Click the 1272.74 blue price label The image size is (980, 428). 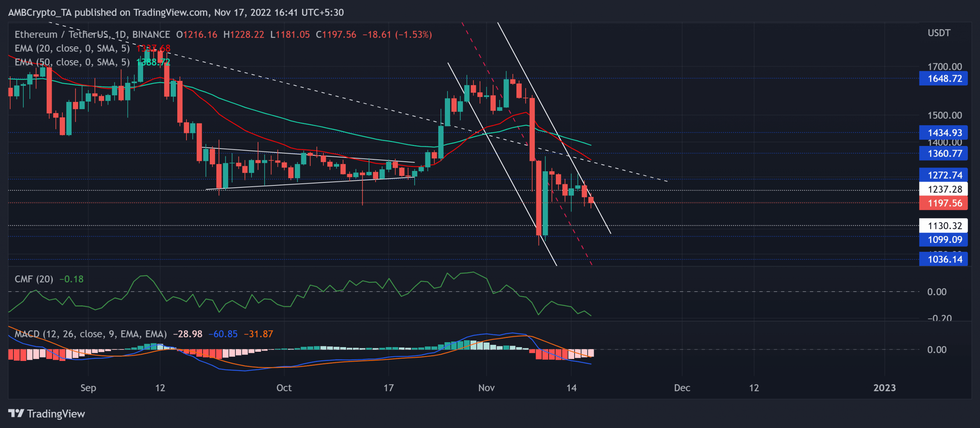click(943, 175)
